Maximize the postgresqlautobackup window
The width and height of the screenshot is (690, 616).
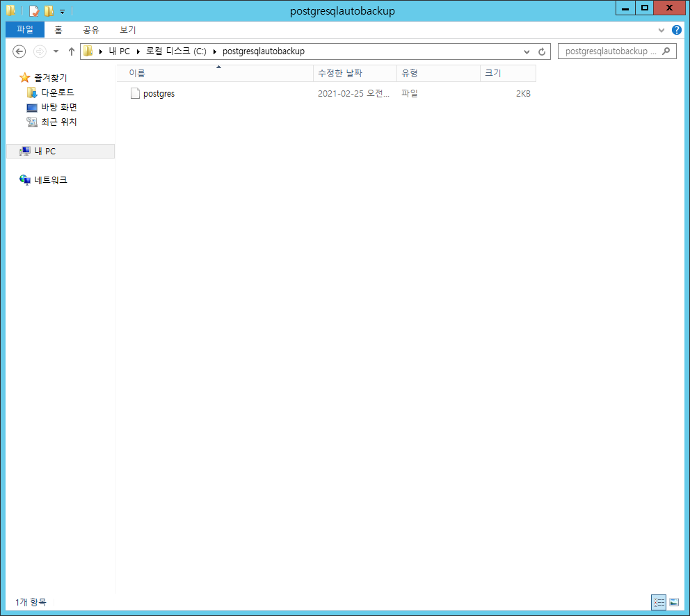[644, 8]
